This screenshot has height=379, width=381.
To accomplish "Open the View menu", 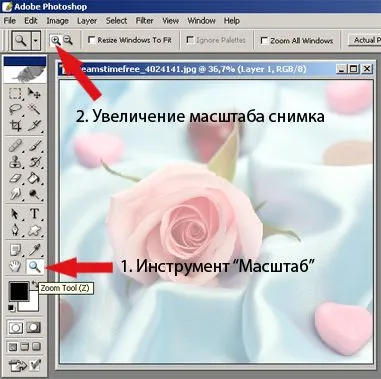I will (x=170, y=21).
